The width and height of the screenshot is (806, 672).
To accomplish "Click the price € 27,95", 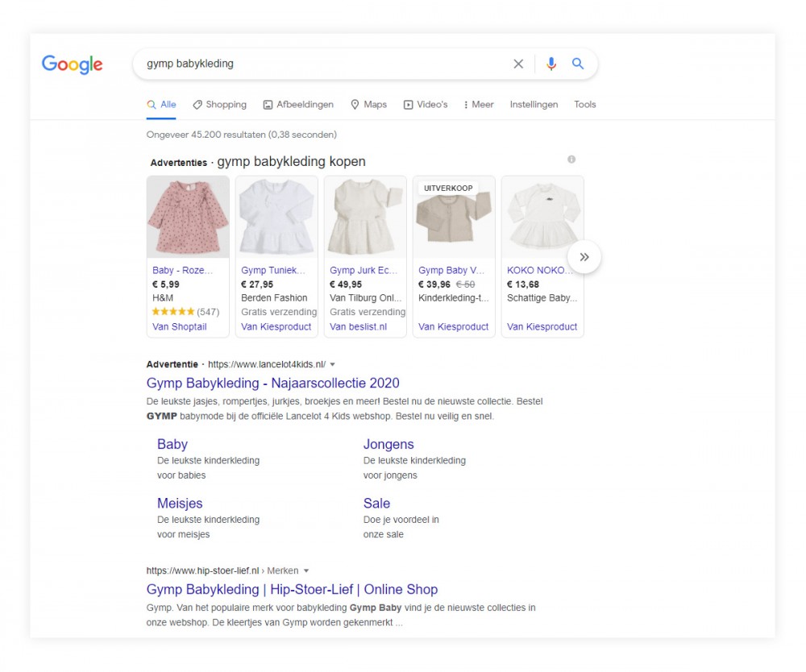I will tap(257, 284).
